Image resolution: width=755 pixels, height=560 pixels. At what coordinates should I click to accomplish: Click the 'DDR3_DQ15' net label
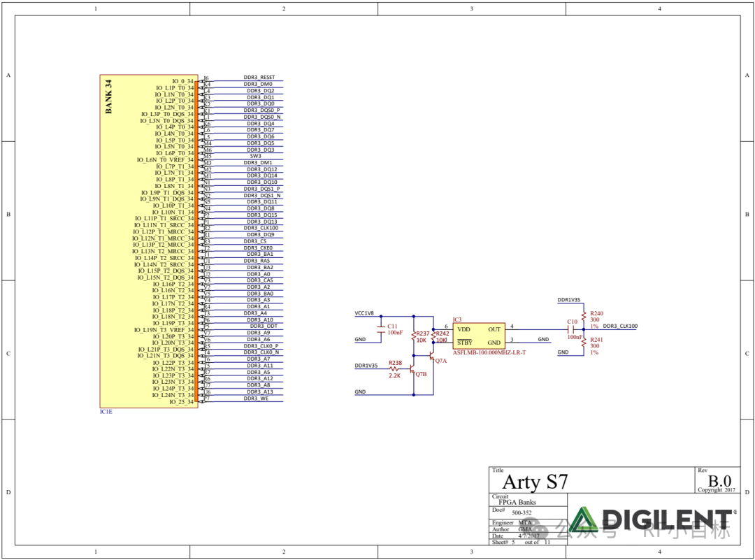[x=262, y=215]
